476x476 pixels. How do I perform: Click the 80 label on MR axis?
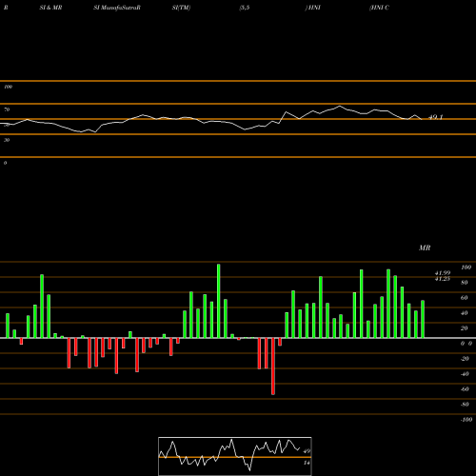tap(465, 283)
